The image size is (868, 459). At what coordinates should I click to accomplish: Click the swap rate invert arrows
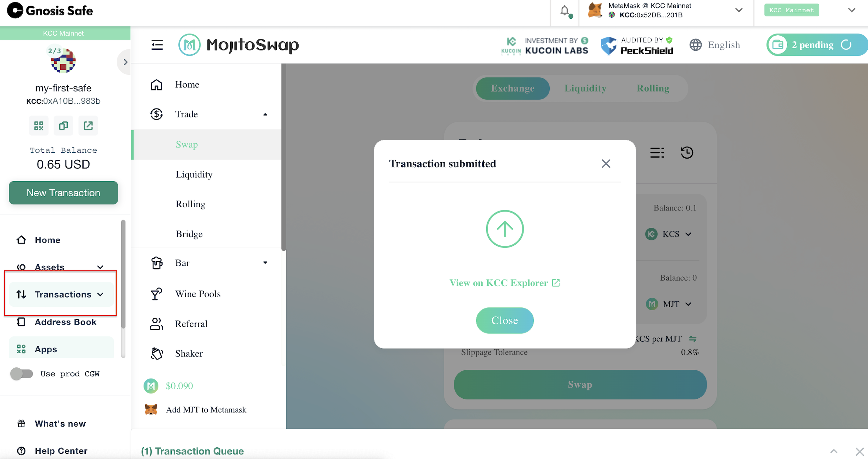[693, 339]
